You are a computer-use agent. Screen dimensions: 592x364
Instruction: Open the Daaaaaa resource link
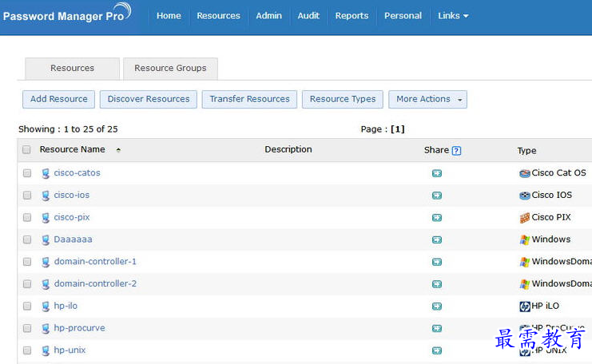[73, 239]
